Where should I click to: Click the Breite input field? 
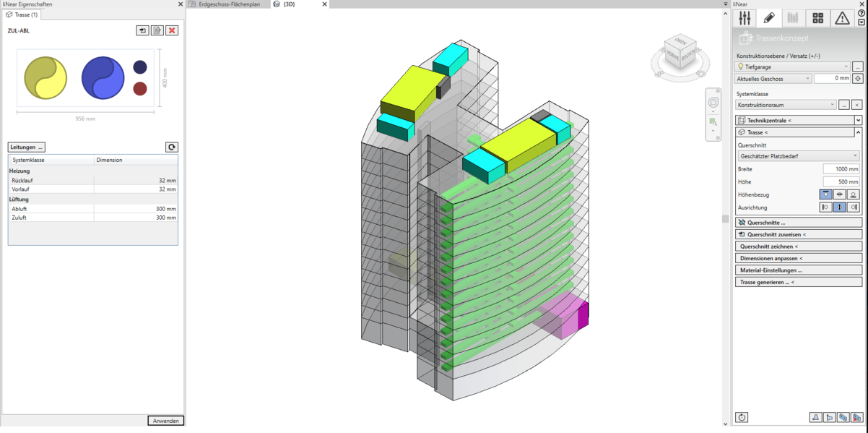[841, 169]
